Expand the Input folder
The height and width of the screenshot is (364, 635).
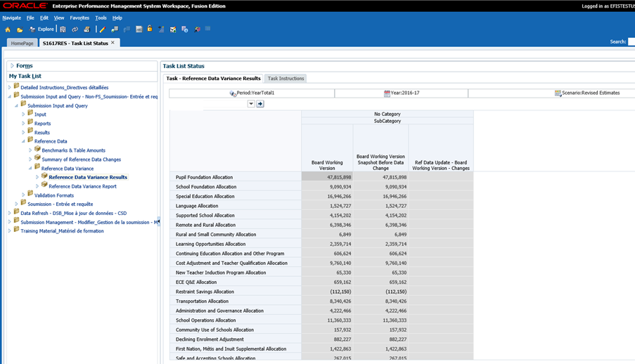[x=23, y=115]
